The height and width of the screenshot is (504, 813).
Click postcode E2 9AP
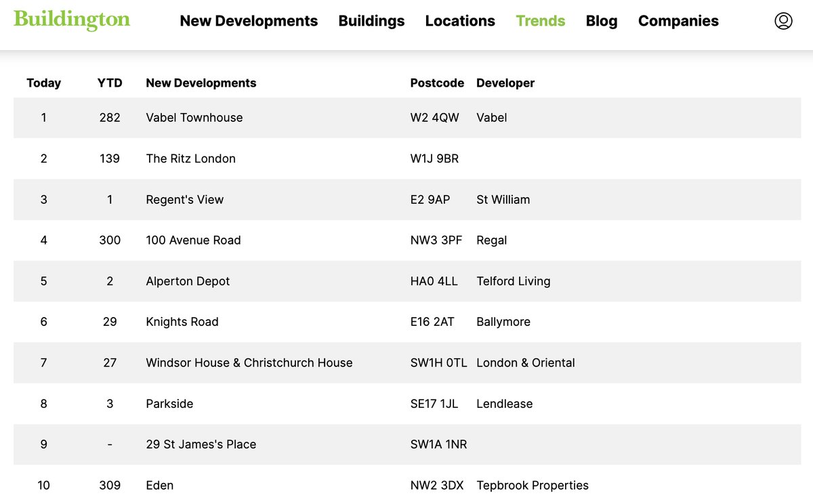tap(430, 200)
